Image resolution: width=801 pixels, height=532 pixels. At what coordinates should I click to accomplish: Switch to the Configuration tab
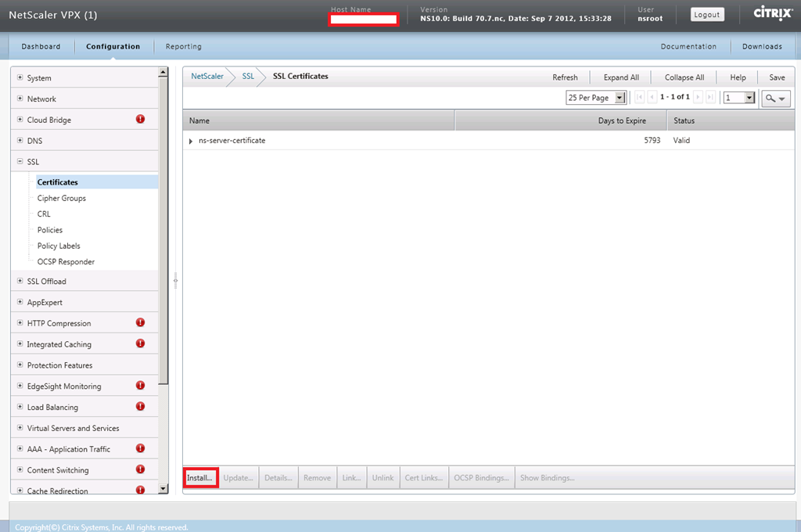click(x=113, y=46)
